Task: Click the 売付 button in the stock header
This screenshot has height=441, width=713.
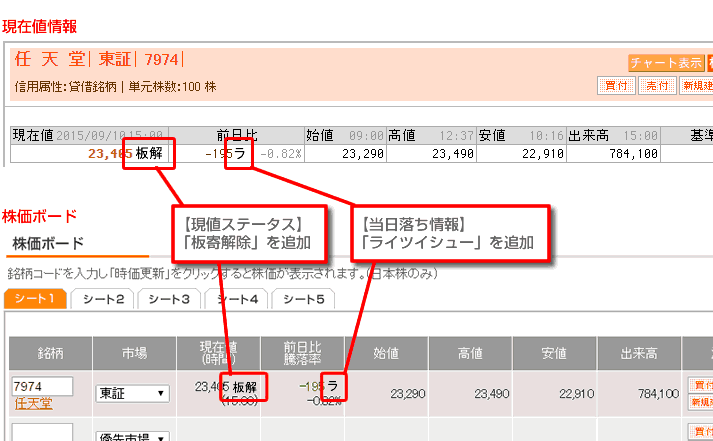Action: coord(655,86)
